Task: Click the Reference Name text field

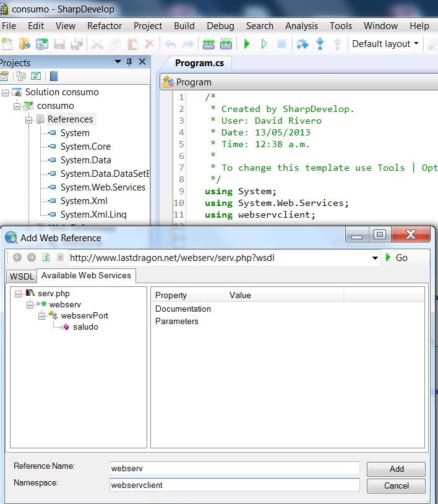Action: coord(234,468)
